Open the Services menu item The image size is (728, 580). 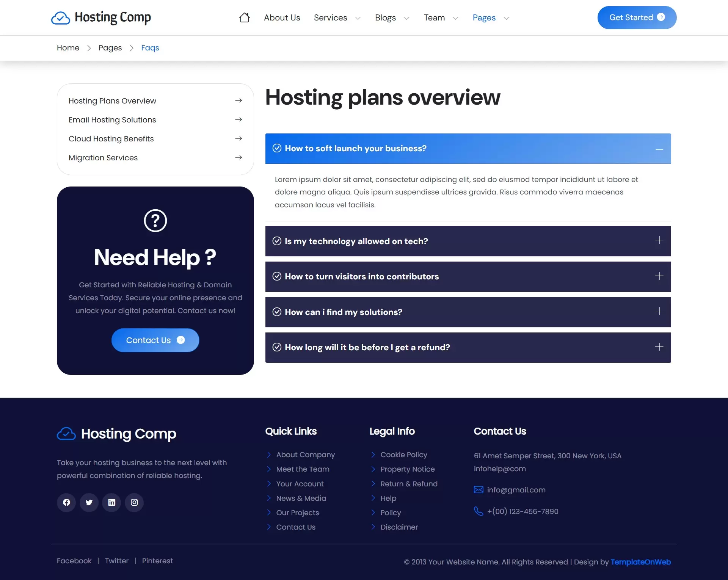[x=331, y=18]
